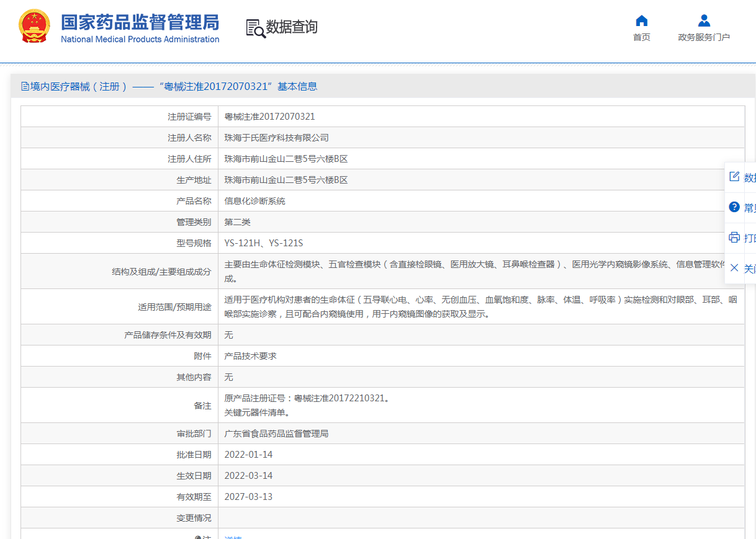Click the 产品储存条件及有效期 label
The height and width of the screenshot is (539, 756).
click(168, 335)
